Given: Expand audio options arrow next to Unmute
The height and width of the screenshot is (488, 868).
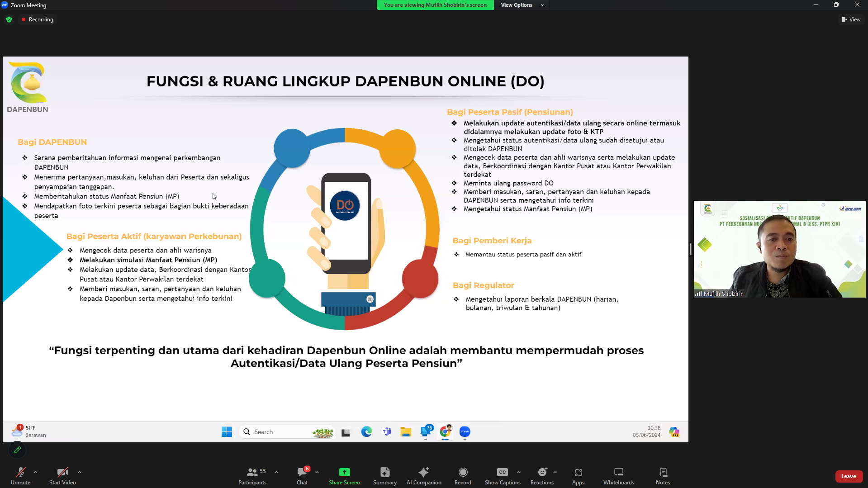Looking at the screenshot, I should [35, 472].
